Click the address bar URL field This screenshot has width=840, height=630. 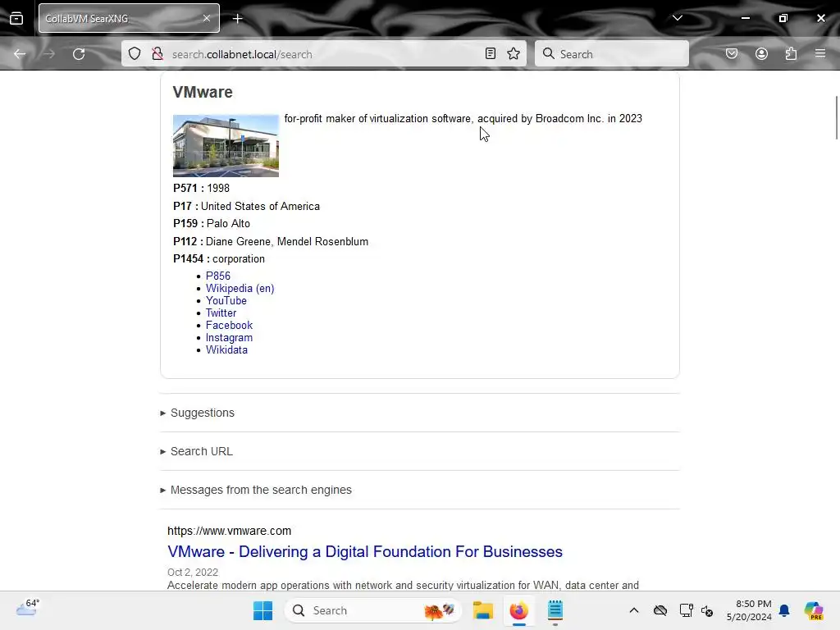click(x=324, y=54)
